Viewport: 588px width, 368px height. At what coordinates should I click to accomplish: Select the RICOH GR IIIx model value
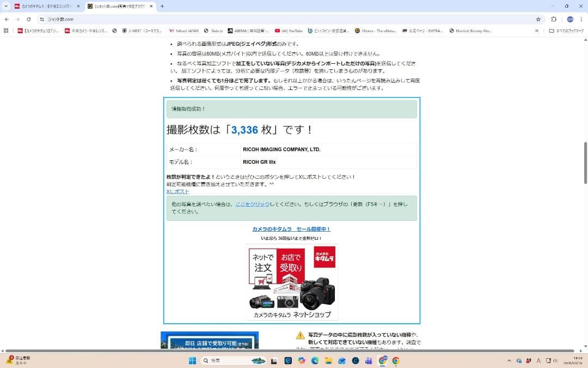(x=259, y=162)
